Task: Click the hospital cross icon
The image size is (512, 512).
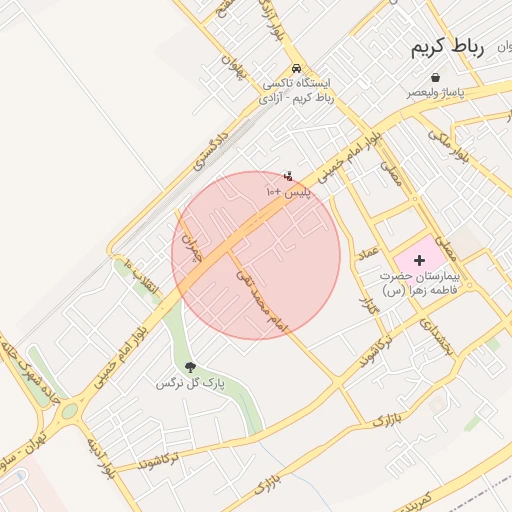Action: pyautogui.click(x=419, y=260)
